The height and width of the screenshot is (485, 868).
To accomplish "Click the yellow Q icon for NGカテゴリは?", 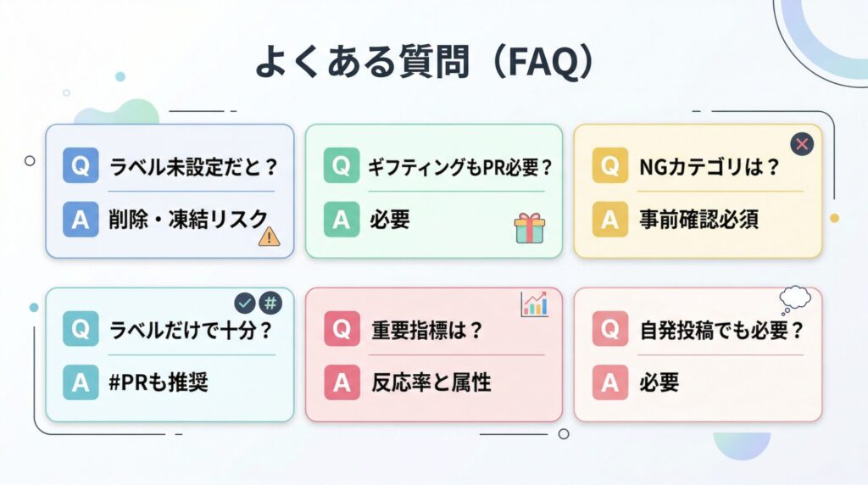I will [x=610, y=165].
